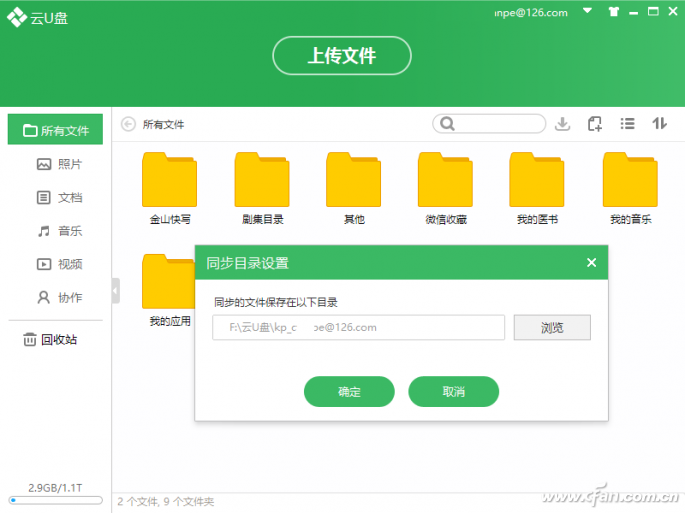Image resolution: width=685 pixels, height=513 pixels.
Task: Click the file count status text
Action: (166, 502)
